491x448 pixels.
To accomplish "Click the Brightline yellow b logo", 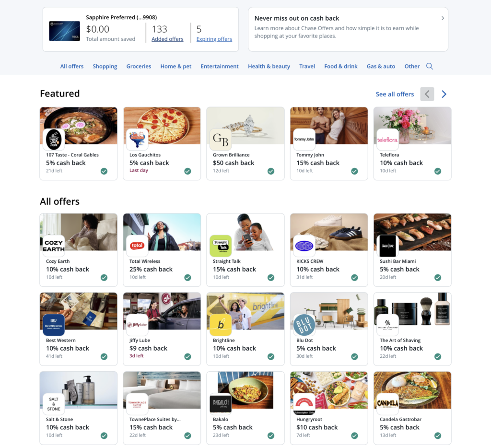I will tap(221, 325).
